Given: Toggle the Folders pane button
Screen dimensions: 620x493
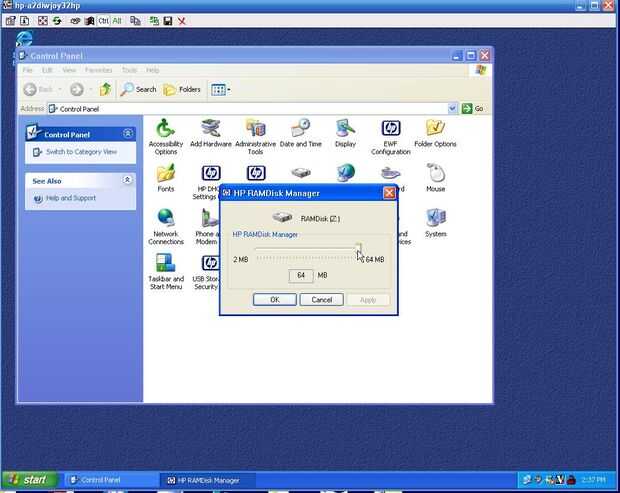Looking at the screenshot, I should [x=182, y=89].
